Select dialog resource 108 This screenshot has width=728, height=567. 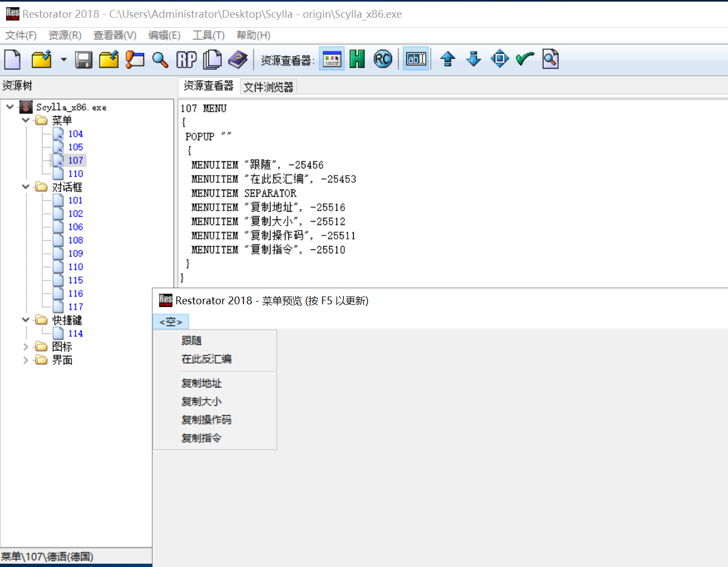(x=75, y=240)
